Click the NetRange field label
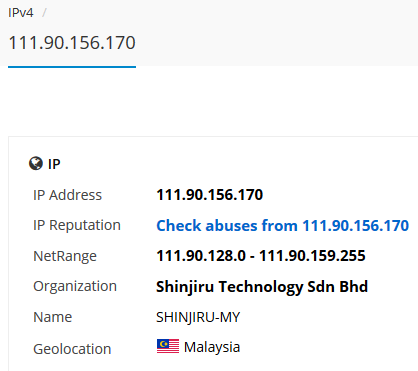The width and height of the screenshot is (418, 371). tap(65, 256)
